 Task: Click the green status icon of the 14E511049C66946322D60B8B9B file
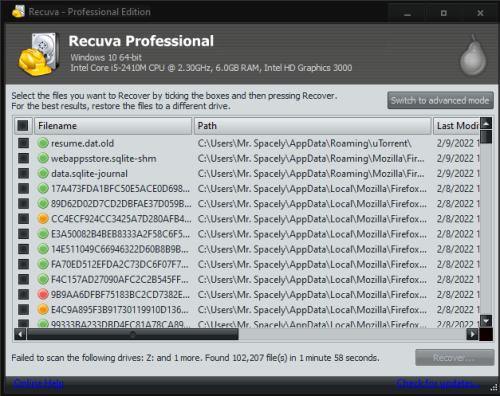(43, 249)
